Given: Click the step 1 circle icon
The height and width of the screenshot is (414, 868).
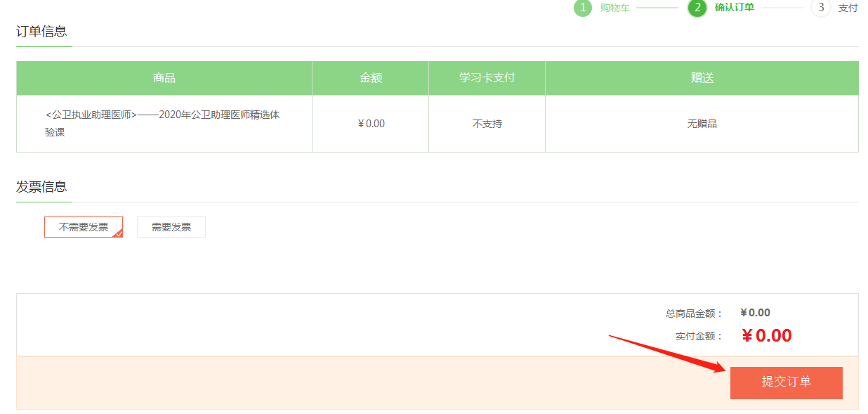Looking at the screenshot, I should 583,8.
